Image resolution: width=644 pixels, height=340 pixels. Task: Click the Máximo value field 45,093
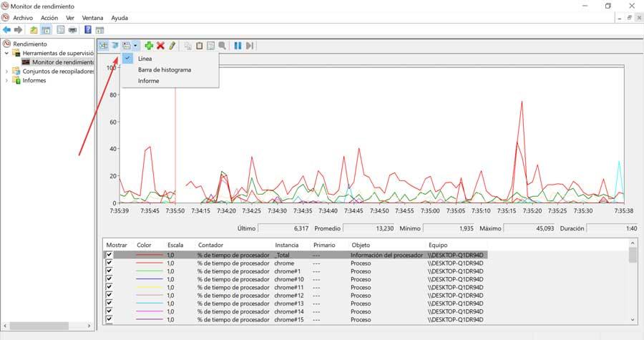[x=530, y=228]
